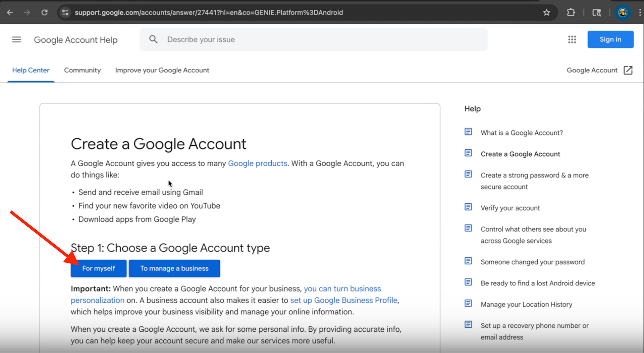Open 'Set up a recovery phone number' article
The image size is (644, 353).
[535, 331]
